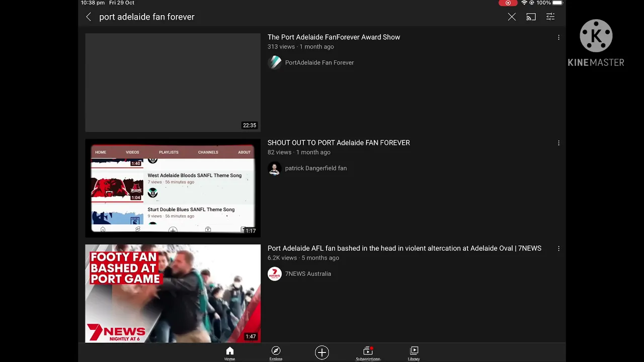The image size is (644, 362).
Task: Open the Library tab
Action: pyautogui.click(x=414, y=353)
